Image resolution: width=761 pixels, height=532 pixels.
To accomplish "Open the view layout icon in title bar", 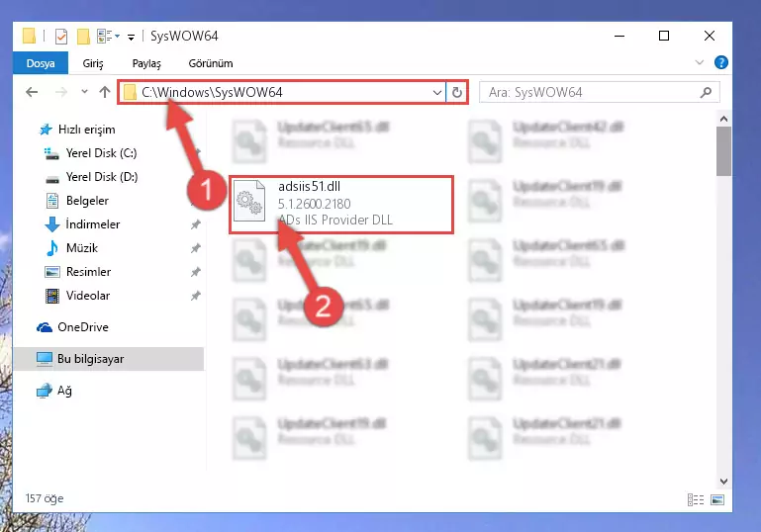I will click(108, 37).
